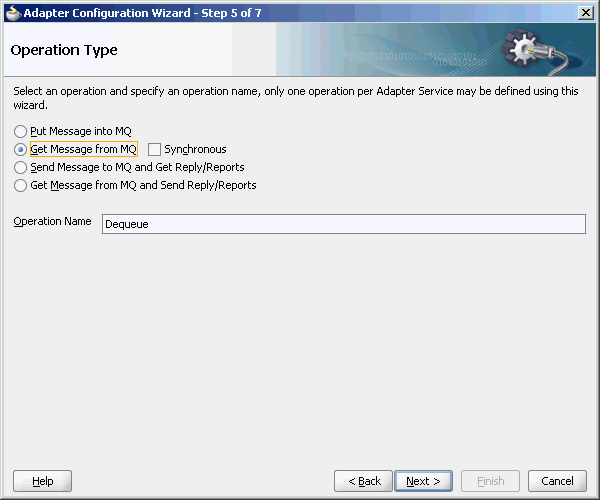
Task: Click the wizard title bar text
Action: click(142, 13)
